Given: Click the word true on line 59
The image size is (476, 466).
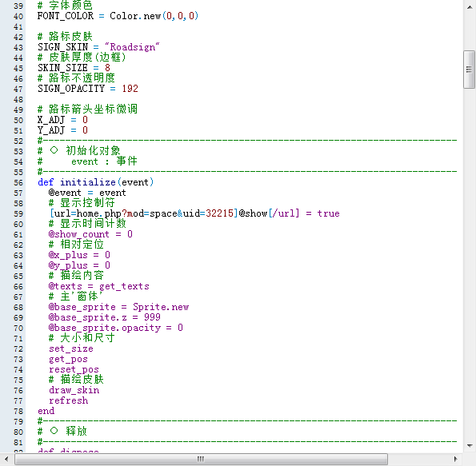Looking at the screenshot, I should [x=329, y=213].
